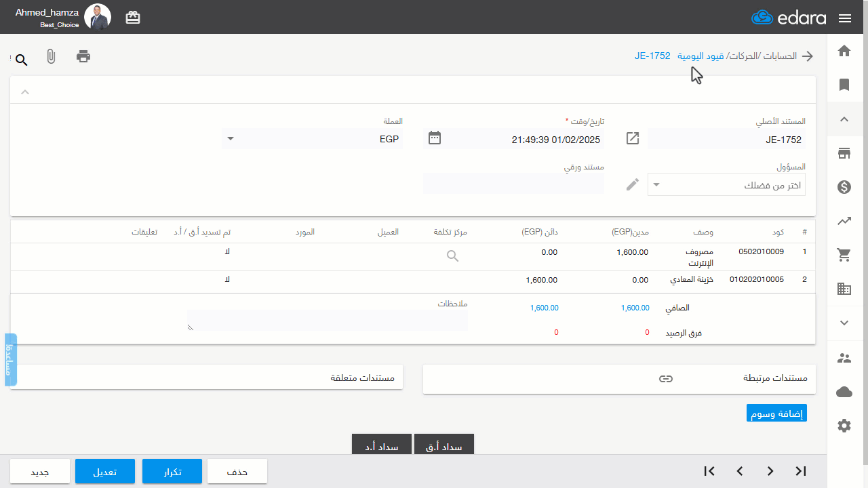
Task: Open the EGP currency dropdown
Action: pos(312,139)
